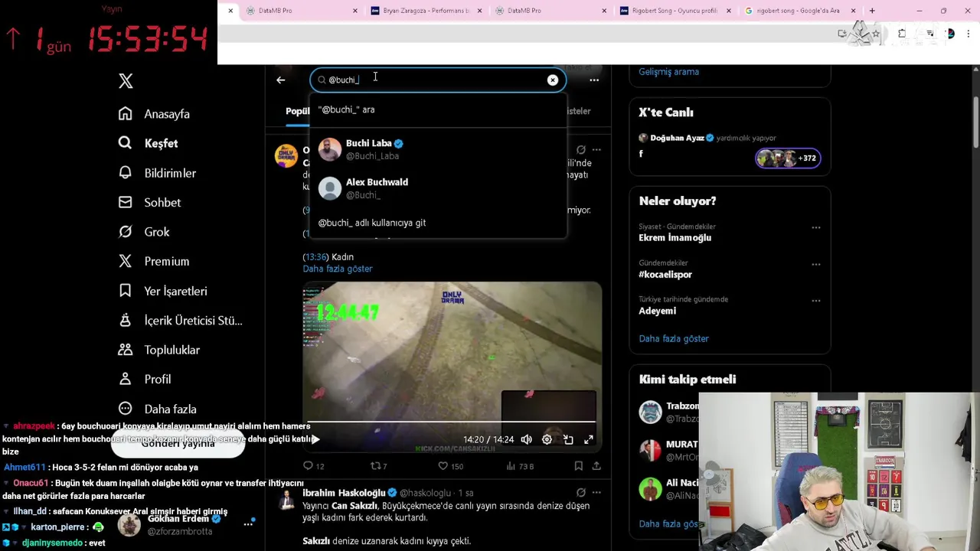Open options for #kocaelispor trend
Screen dimensions: 980x551
click(816, 264)
